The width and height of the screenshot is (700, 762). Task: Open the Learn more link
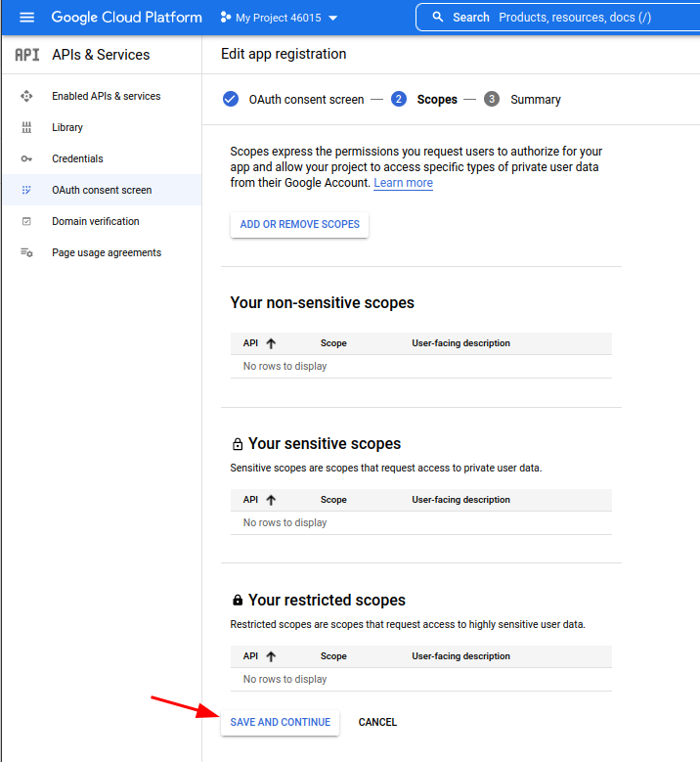tap(403, 183)
